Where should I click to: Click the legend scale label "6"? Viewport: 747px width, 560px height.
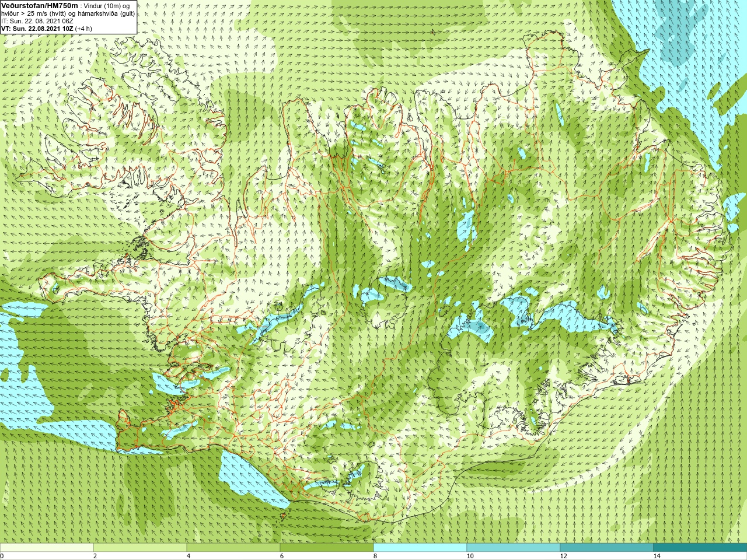coord(281,556)
